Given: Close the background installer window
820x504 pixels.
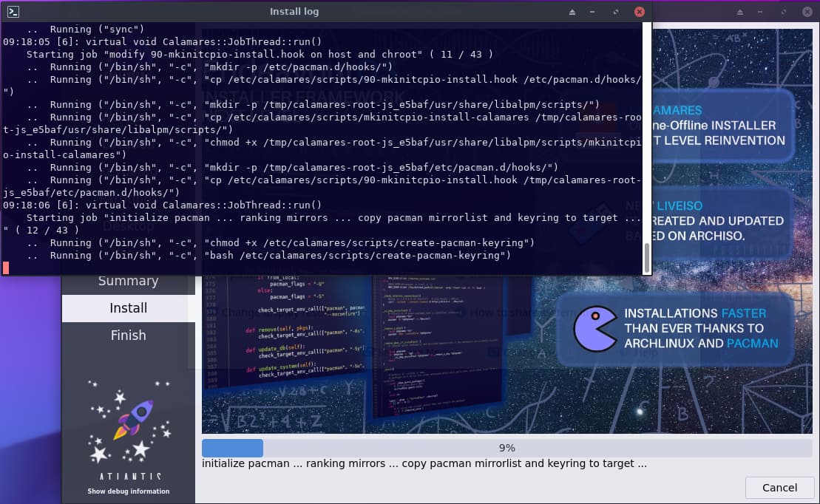Looking at the screenshot, I should pyautogui.click(x=807, y=12).
